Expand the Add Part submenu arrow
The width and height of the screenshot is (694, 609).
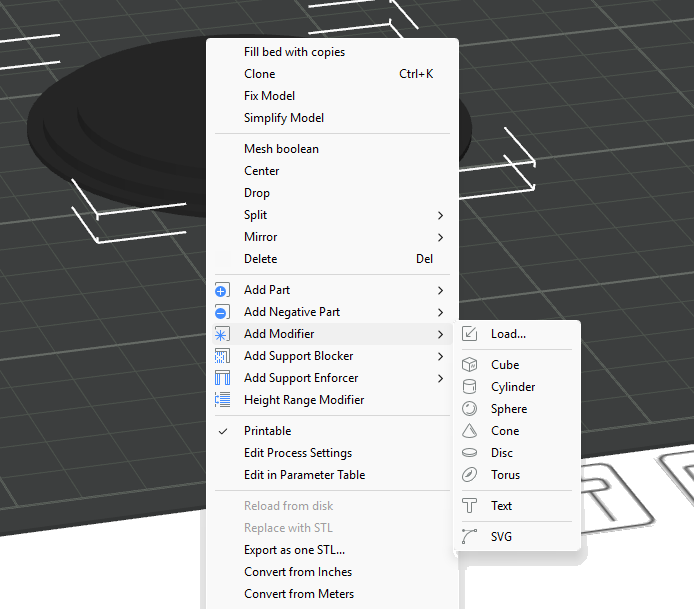pos(440,290)
